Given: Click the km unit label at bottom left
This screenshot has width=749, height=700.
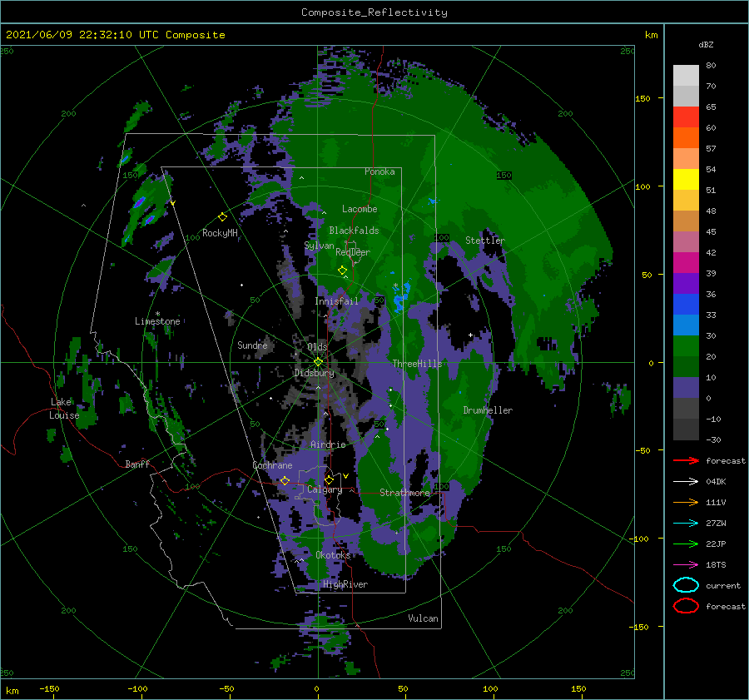Looking at the screenshot, I should [12, 691].
